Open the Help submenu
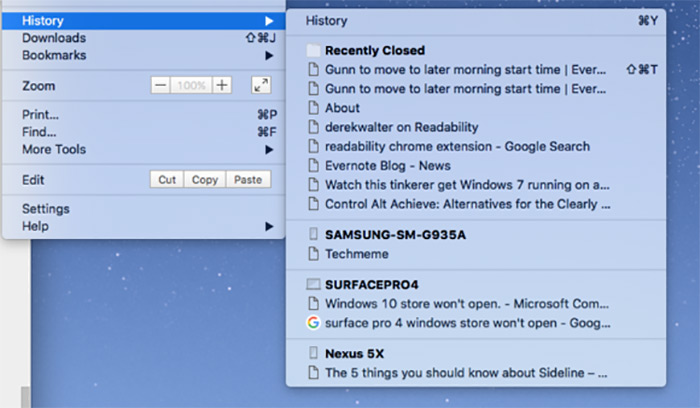 143,226
